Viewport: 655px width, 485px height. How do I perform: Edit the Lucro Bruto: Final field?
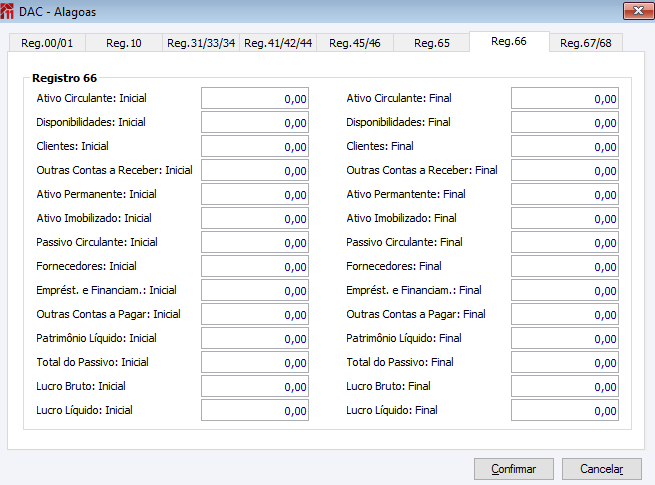click(565, 387)
